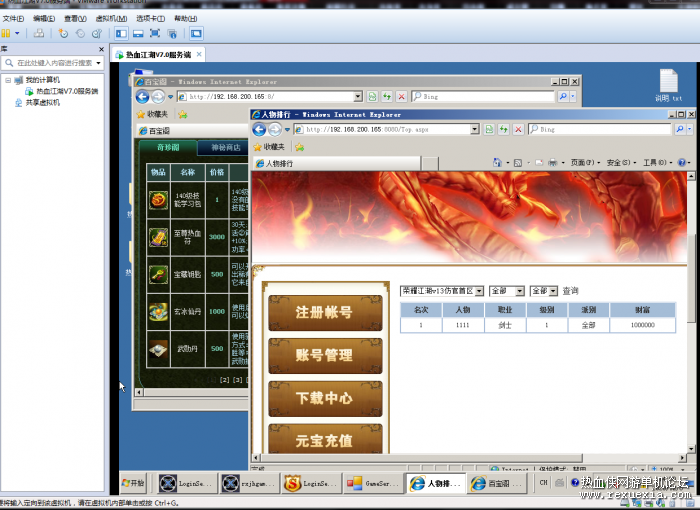
Task: Click compatibility view icon in 人物排行 window
Action: coord(489,130)
